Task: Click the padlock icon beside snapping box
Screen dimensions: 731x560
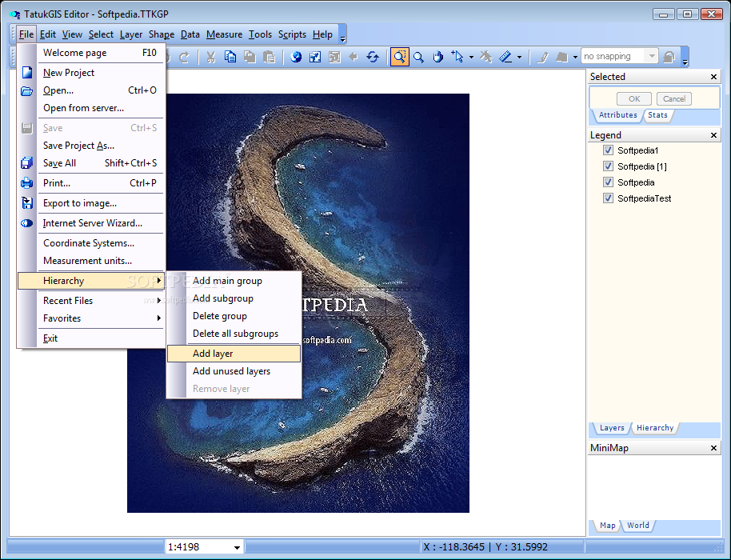Action: point(669,57)
